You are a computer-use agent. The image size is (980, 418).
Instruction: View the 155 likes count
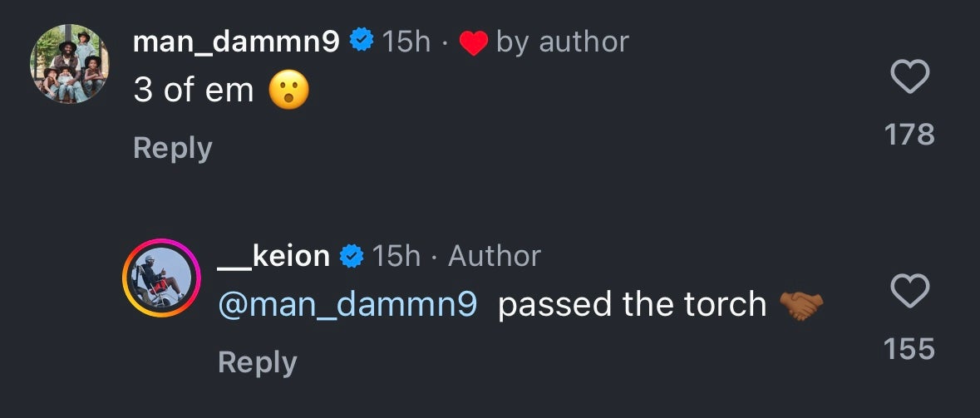point(909,349)
